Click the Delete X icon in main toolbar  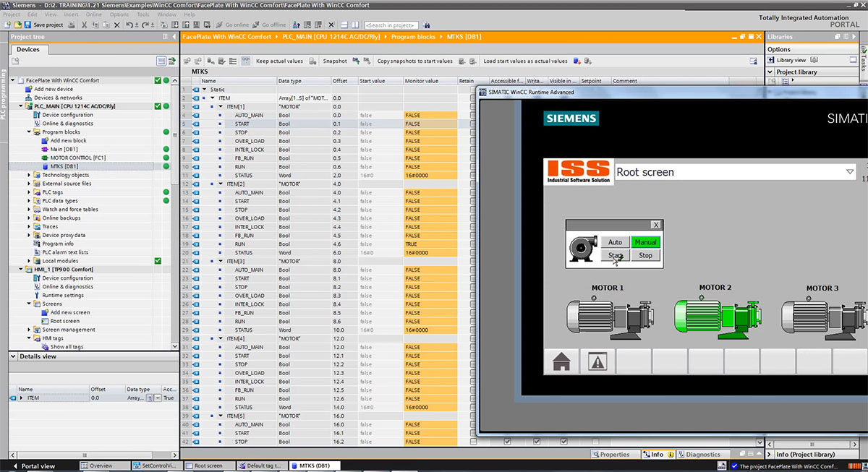click(116, 25)
